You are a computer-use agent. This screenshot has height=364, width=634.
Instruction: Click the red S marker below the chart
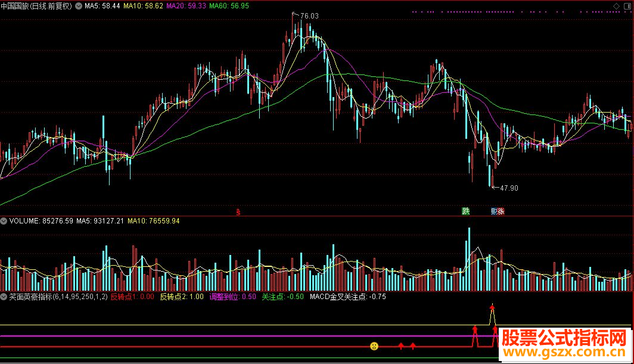tap(238, 212)
